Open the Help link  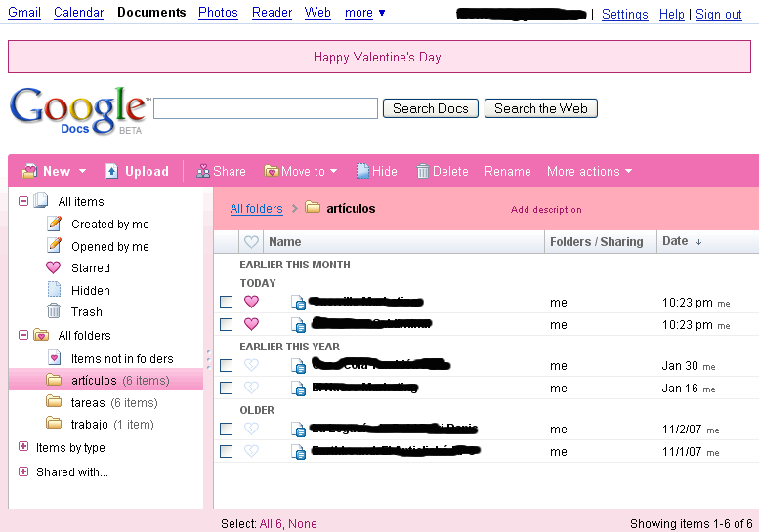pos(672,14)
